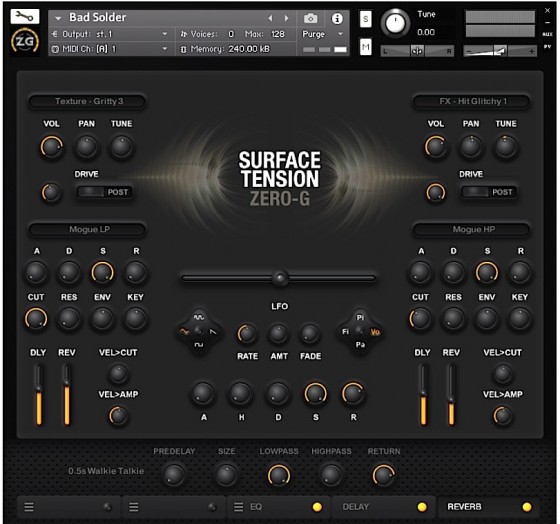Click the left DLY send slider
The width and height of the screenshot is (560, 524).
pos(39,395)
